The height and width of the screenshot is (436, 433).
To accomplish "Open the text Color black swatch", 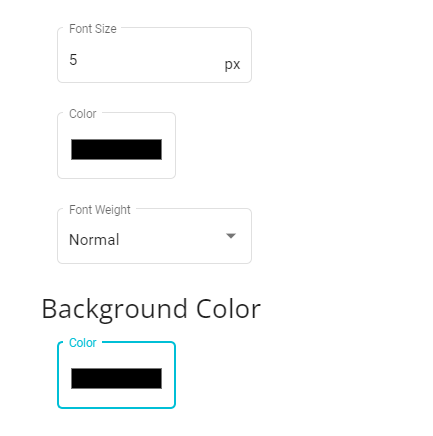I will coord(116,149).
